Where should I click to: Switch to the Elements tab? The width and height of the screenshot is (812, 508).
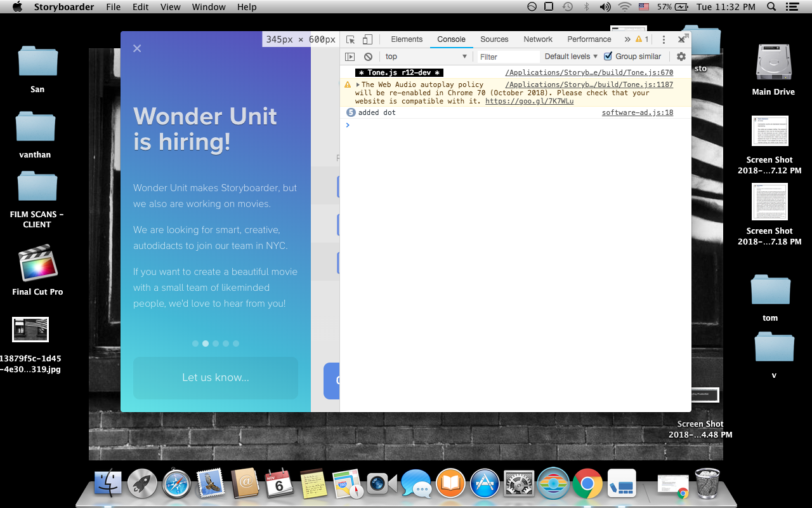click(406, 39)
